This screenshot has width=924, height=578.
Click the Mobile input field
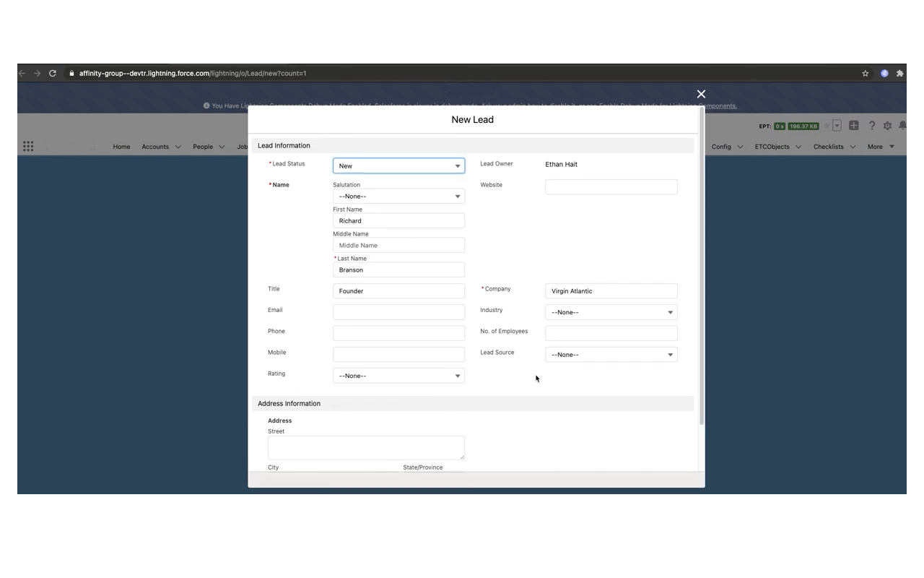398,354
